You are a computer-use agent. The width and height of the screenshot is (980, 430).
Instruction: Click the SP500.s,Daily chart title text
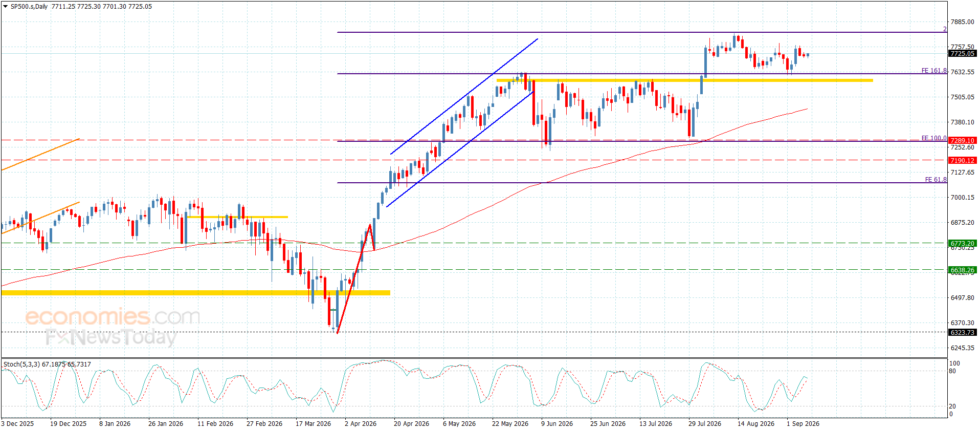[x=29, y=7]
